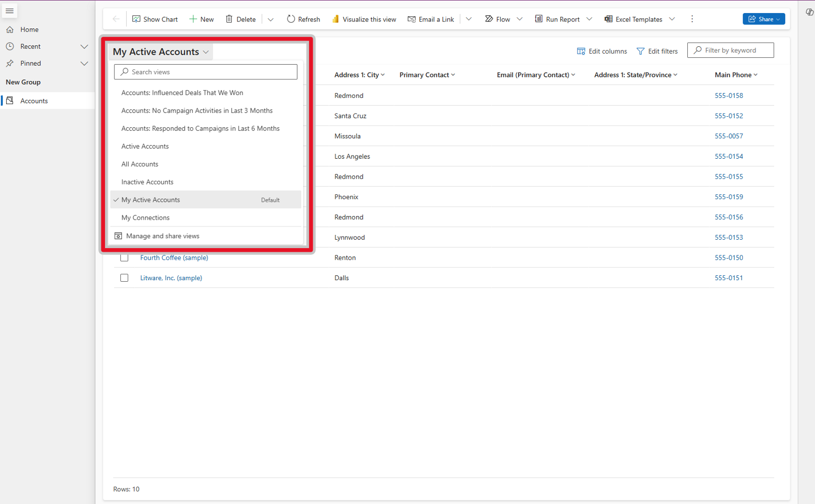Click phone number 555-0159

(729, 197)
